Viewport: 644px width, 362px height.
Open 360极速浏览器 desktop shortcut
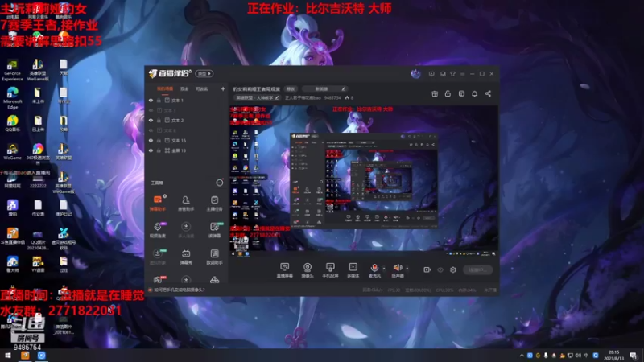point(38,153)
